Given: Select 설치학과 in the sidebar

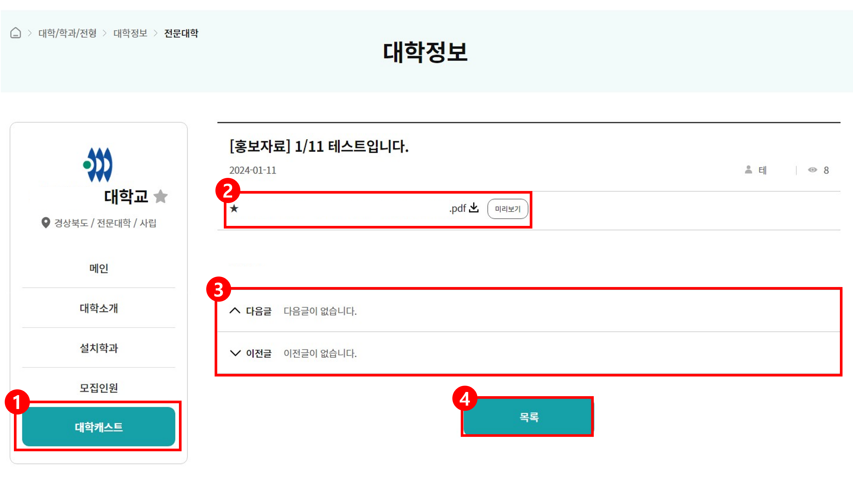Looking at the screenshot, I should click(98, 348).
